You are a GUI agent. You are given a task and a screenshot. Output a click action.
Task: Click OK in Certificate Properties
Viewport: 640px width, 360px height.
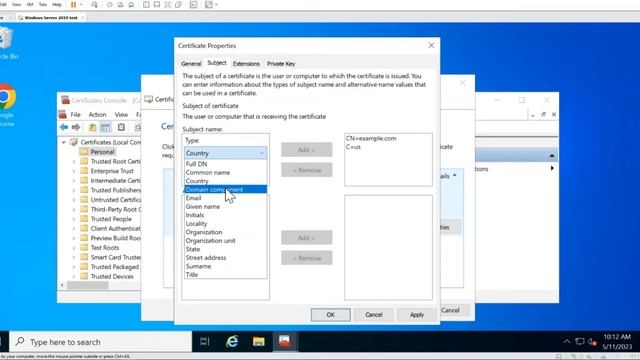click(x=331, y=315)
